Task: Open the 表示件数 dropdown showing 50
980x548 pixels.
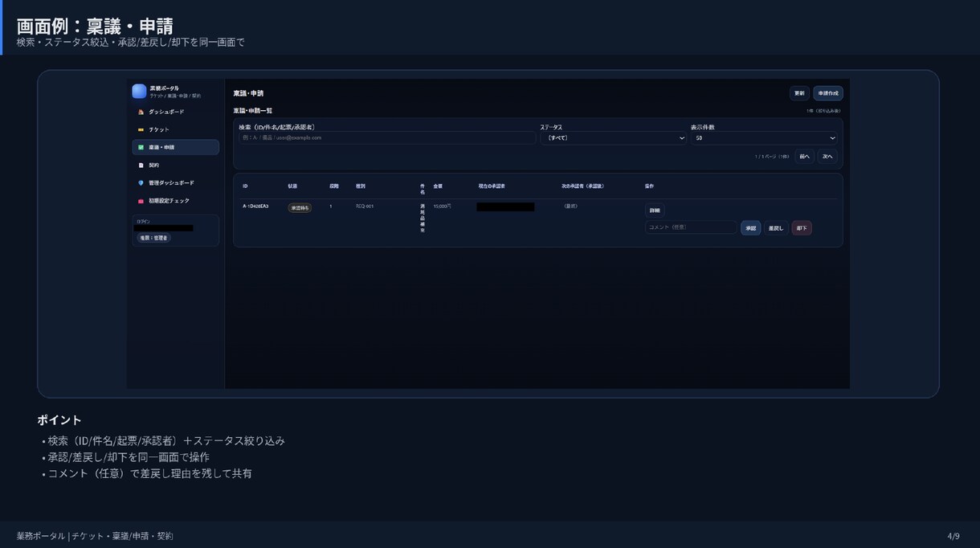Action: click(x=764, y=138)
